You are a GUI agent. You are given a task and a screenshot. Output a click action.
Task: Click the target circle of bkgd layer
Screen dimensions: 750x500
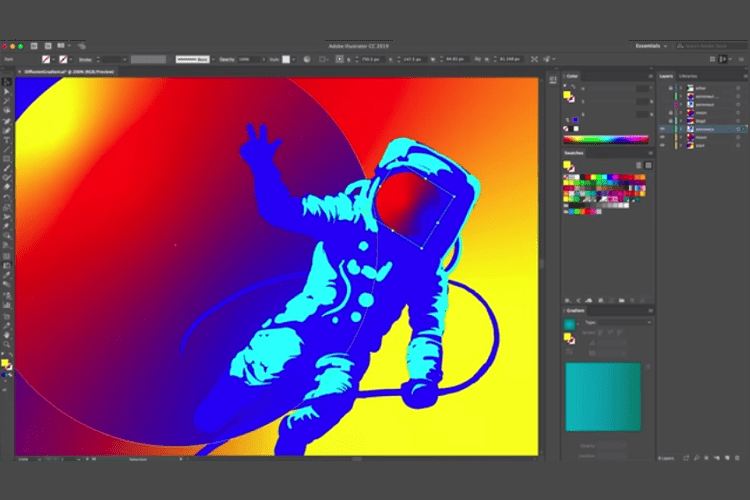pos(738,121)
